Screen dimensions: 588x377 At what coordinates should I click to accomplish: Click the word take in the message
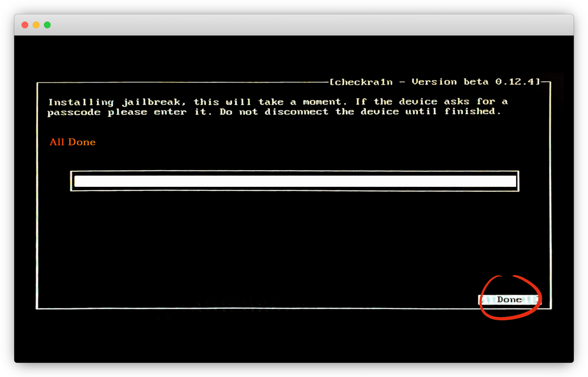point(271,102)
